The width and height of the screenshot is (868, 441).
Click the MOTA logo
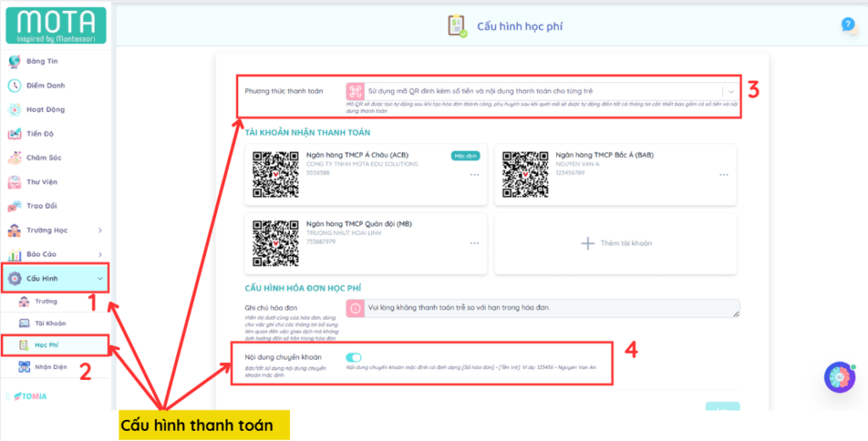pyautogui.click(x=55, y=25)
